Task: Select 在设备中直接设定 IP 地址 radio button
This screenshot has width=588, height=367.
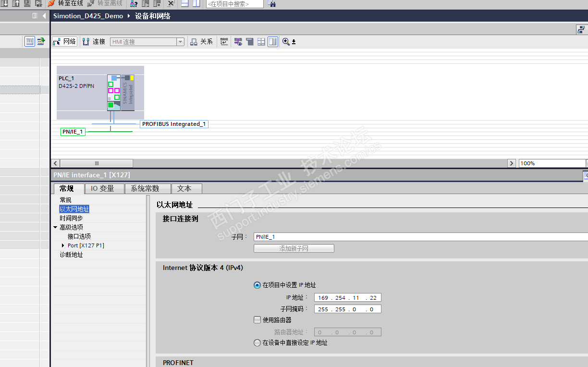Action: click(x=257, y=343)
